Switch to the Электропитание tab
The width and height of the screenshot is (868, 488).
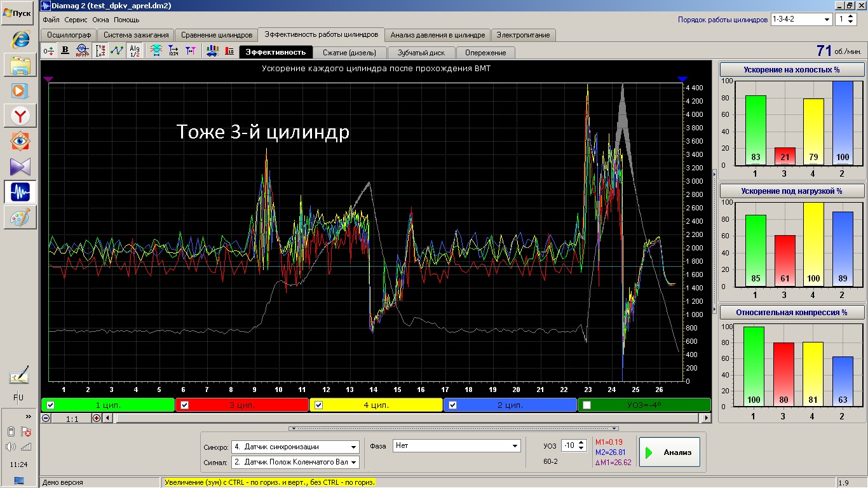coord(524,35)
